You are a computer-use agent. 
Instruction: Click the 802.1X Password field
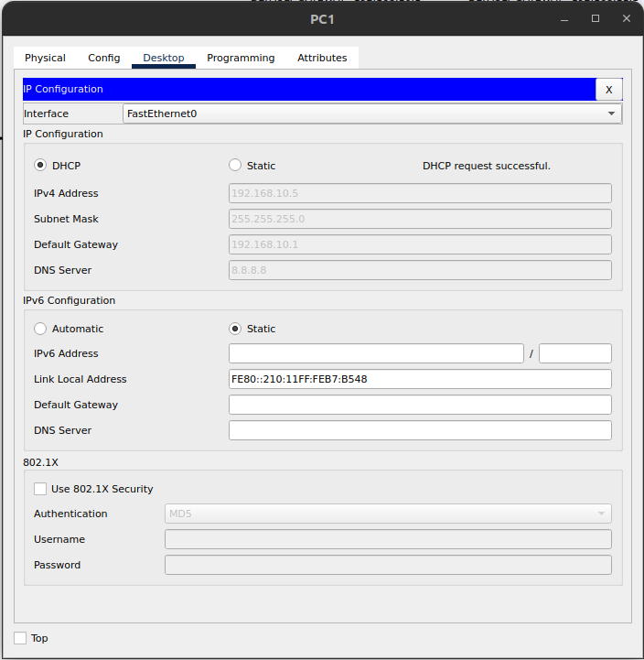(388, 566)
